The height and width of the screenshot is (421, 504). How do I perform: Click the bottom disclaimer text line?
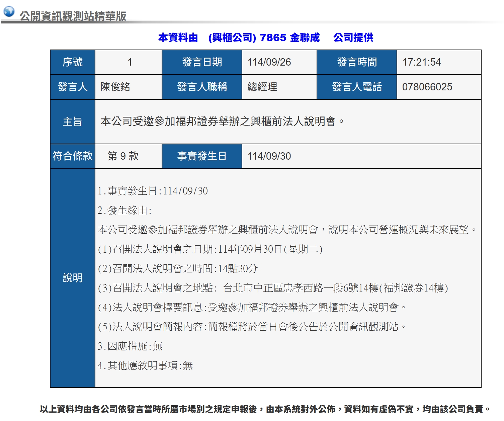click(x=265, y=409)
